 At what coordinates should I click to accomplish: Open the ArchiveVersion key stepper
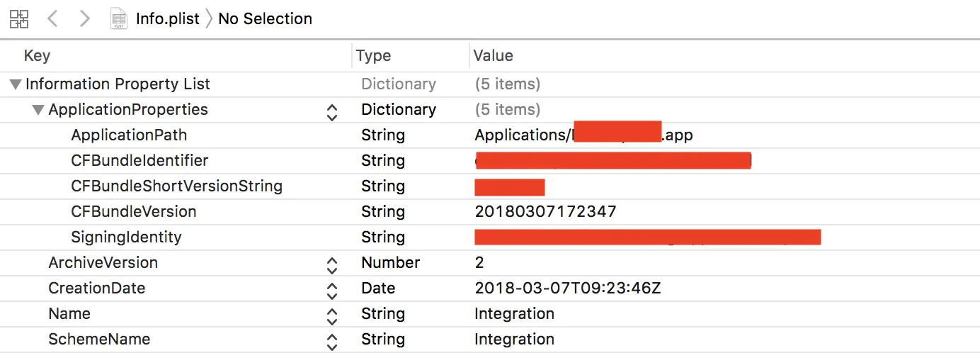point(331,264)
